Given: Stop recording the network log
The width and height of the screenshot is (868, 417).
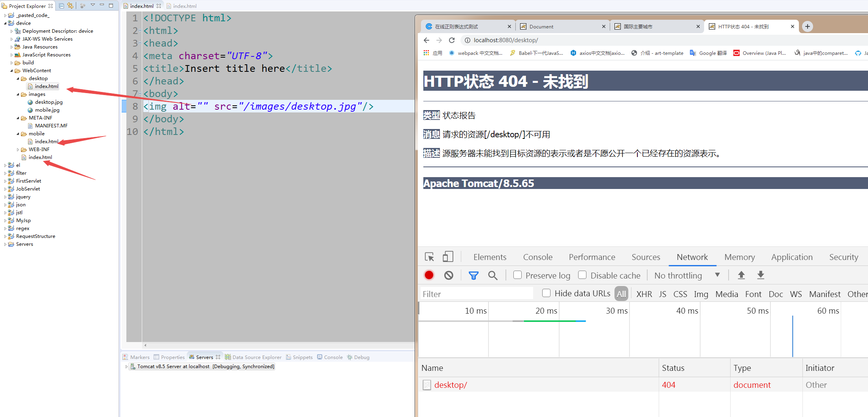Looking at the screenshot, I should [429, 275].
